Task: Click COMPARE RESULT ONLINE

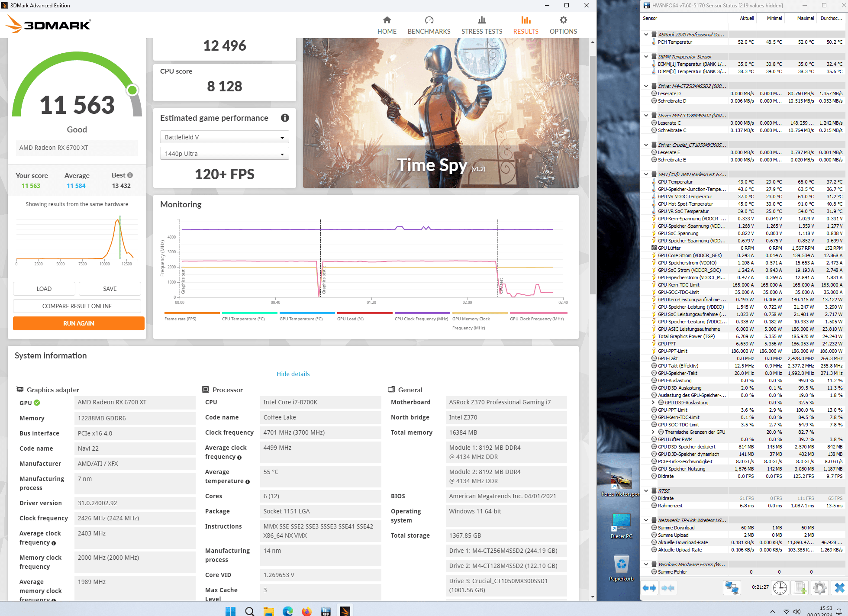Action: coord(77,306)
